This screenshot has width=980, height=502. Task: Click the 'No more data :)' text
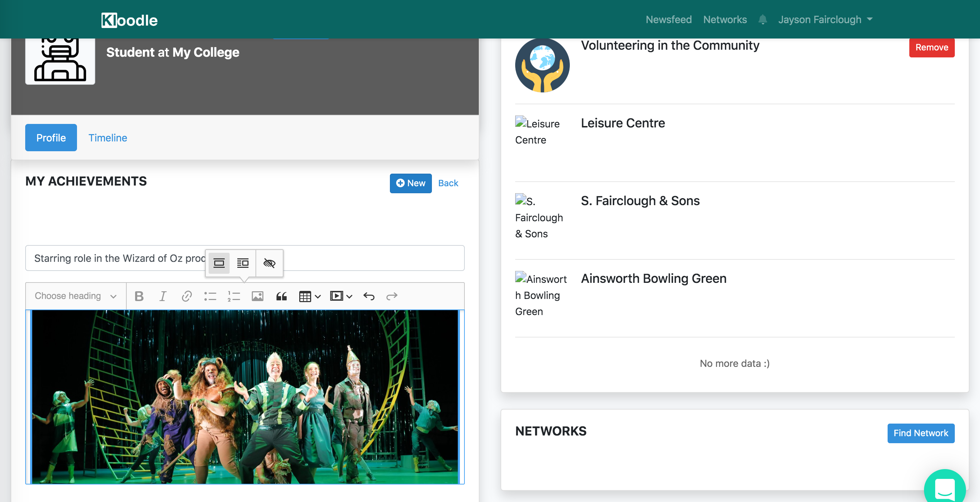click(x=735, y=363)
